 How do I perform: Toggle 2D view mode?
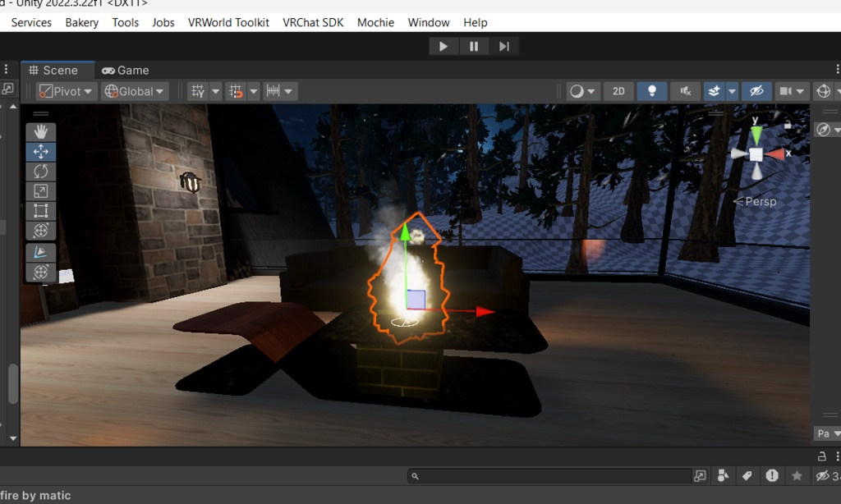618,90
